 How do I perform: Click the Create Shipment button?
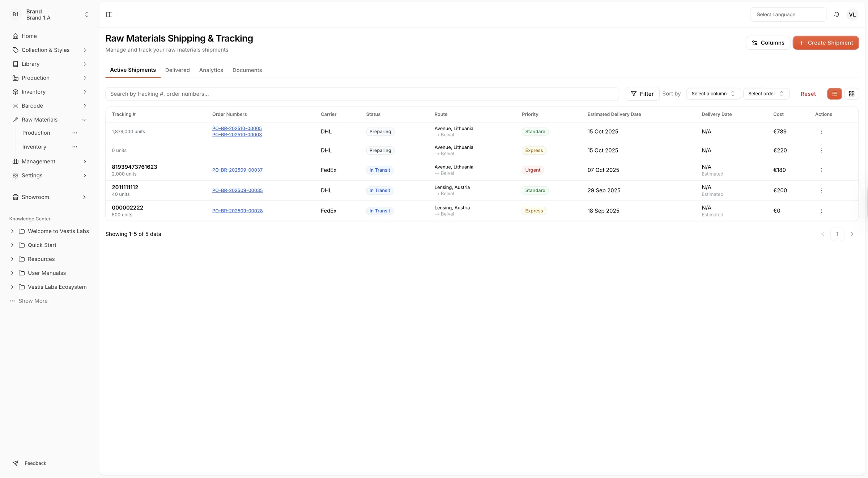(826, 43)
